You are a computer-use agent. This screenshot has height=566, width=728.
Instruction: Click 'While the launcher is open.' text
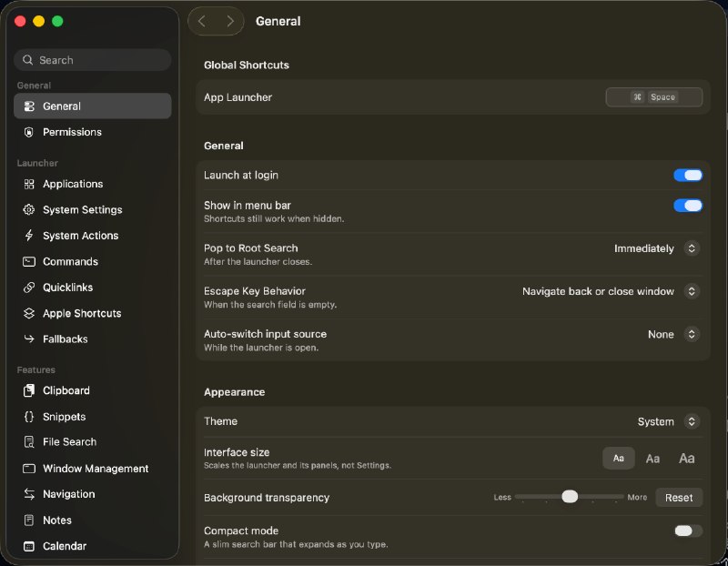pos(261,348)
